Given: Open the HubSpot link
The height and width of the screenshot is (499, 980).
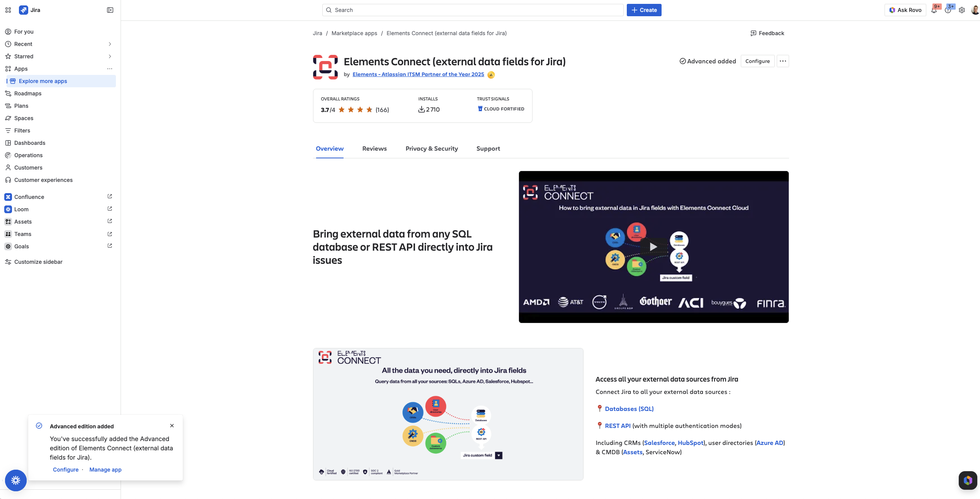Looking at the screenshot, I should (x=691, y=443).
